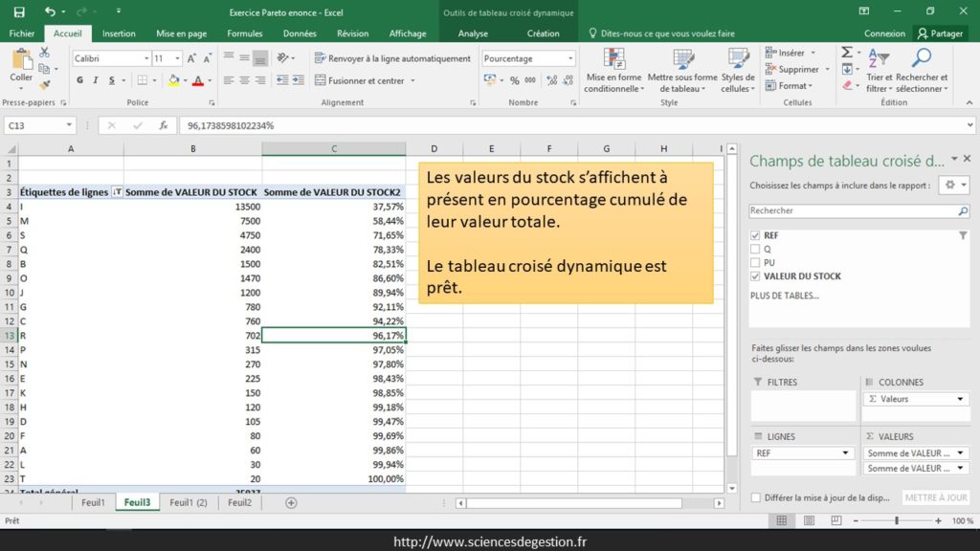Click the Save icon in the title bar

(19, 12)
